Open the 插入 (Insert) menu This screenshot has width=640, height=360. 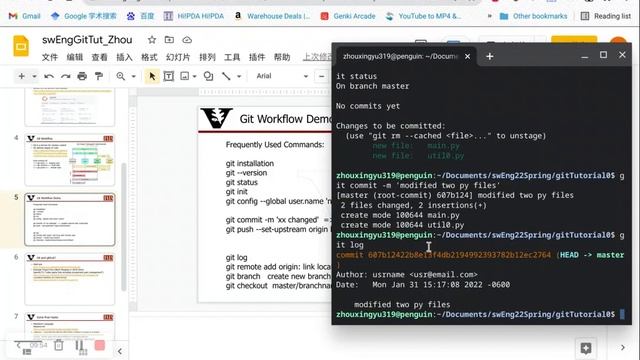124,57
